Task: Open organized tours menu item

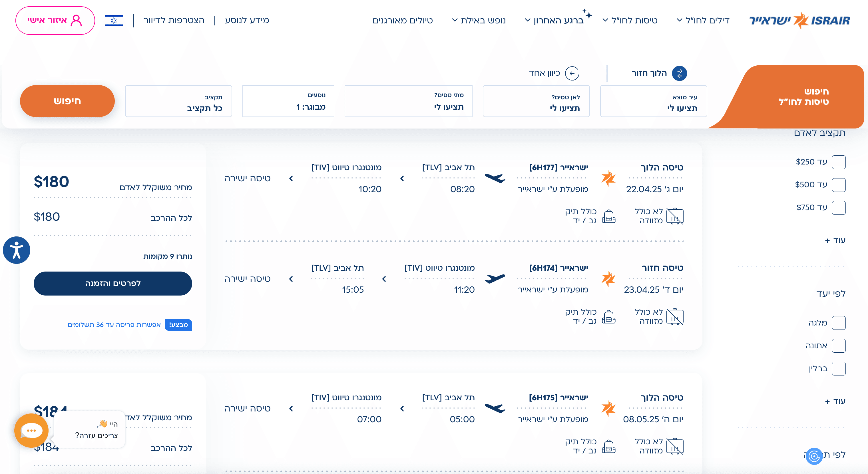Action: pos(402,21)
